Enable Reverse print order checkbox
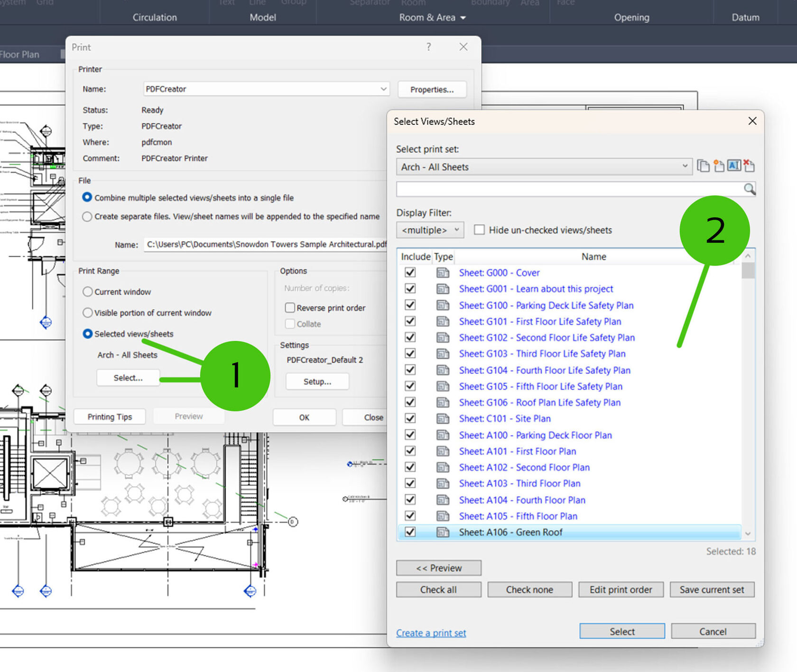 290,308
